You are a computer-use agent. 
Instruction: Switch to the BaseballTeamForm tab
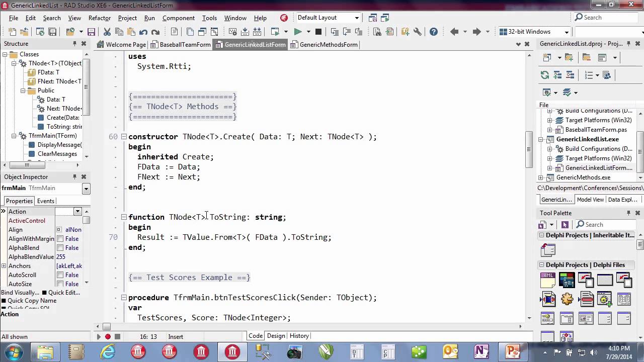click(180, 45)
